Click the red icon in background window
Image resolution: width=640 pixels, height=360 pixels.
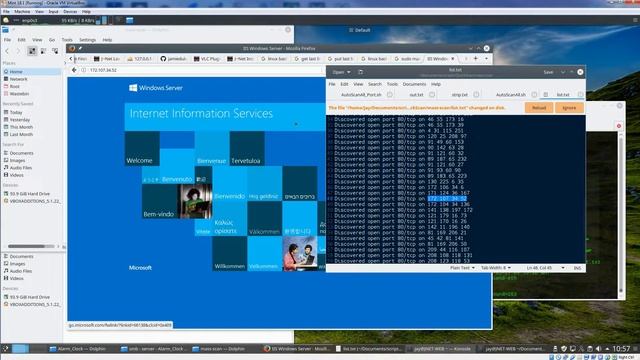[619, 126]
